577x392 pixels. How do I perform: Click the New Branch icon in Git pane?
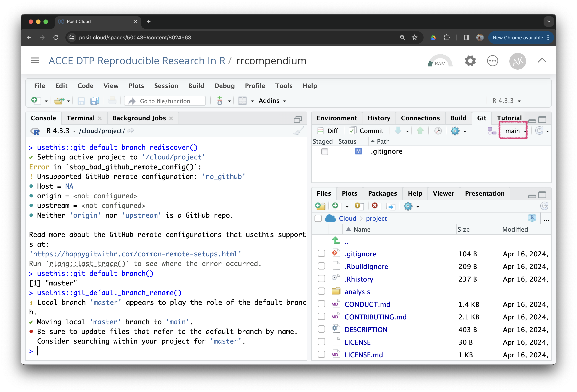pos(492,131)
